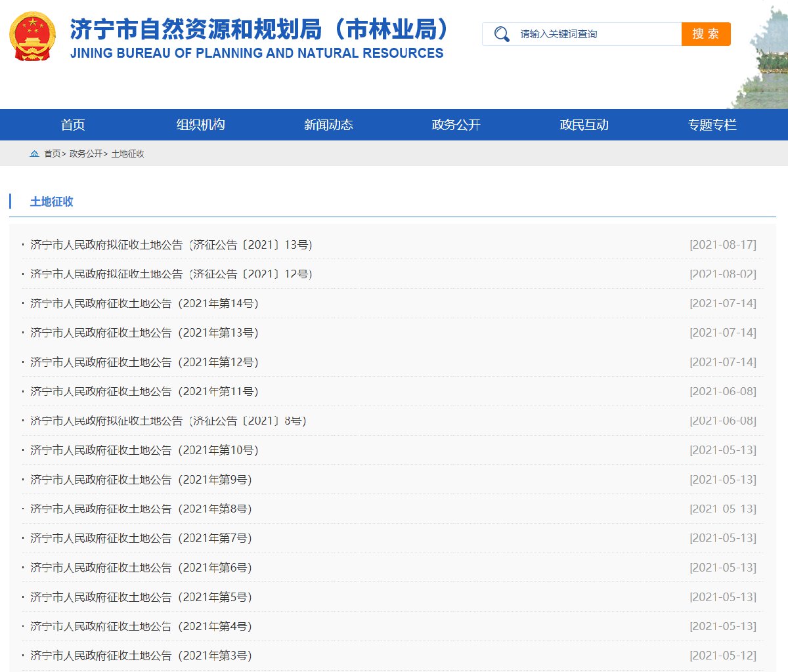Open 济征公告〔2021〕8号 announcement
788x672 pixels.
point(168,421)
